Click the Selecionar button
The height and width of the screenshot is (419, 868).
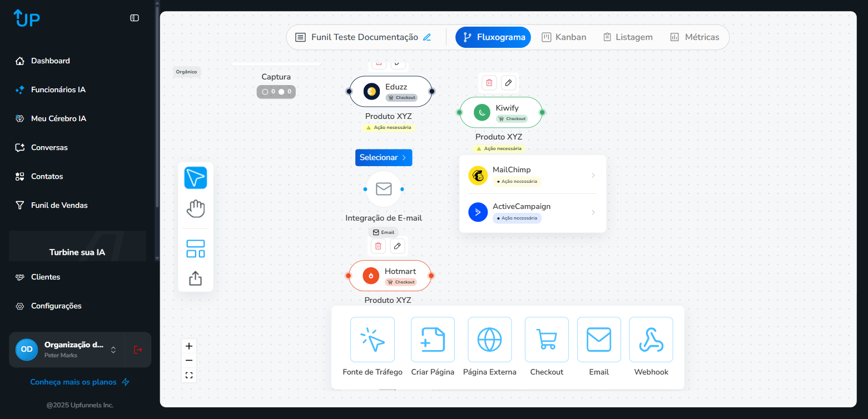[x=384, y=158]
